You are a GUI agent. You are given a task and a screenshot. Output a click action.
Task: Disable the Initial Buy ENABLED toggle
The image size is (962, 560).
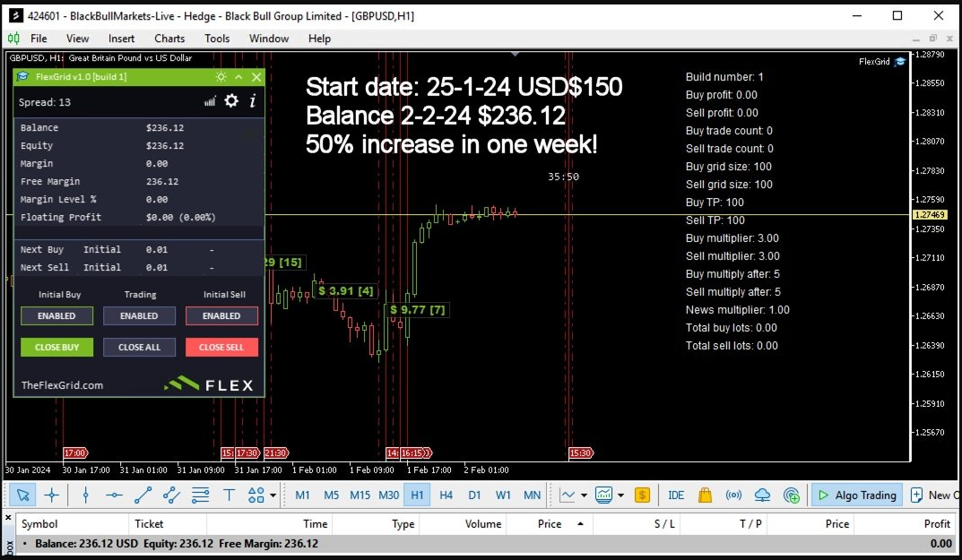[56, 315]
